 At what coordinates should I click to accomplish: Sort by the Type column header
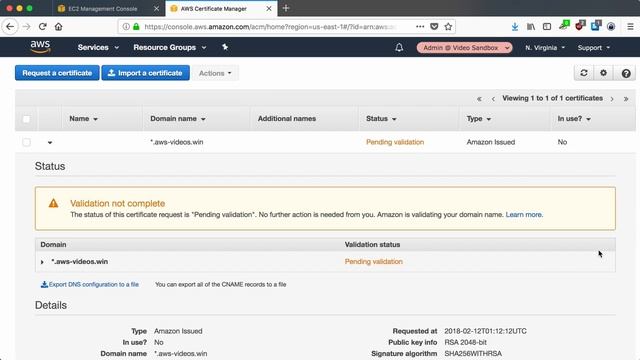(x=479, y=119)
